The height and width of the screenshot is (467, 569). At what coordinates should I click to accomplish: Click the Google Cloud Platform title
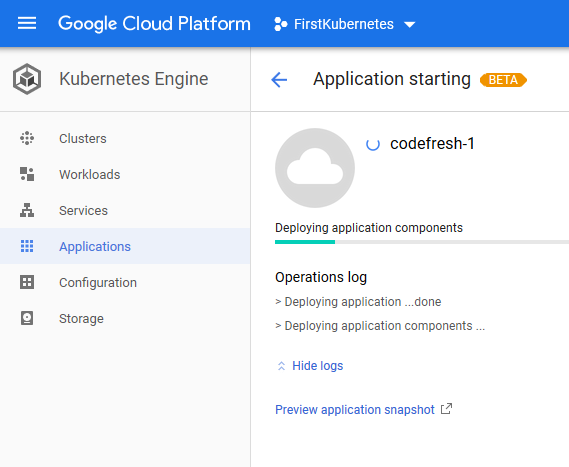click(x=154, y=24)
